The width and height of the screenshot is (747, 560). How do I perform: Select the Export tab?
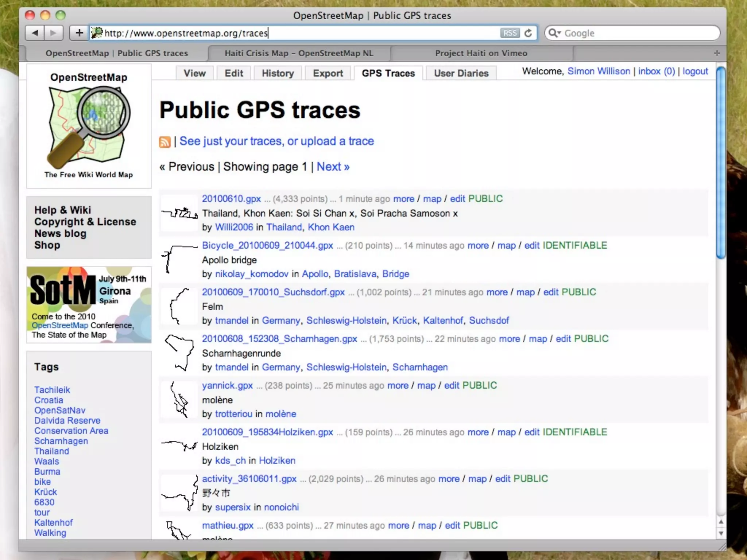(x=328, y=73)
